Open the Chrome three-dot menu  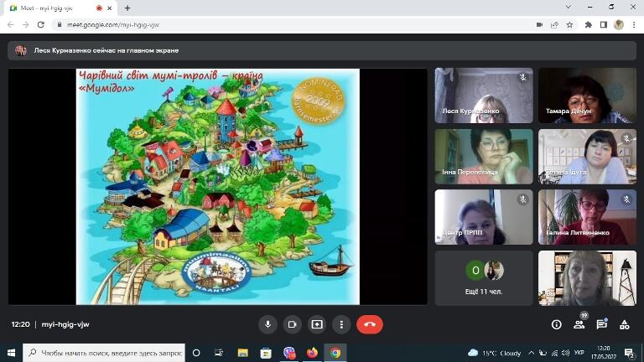pos(634,24)
